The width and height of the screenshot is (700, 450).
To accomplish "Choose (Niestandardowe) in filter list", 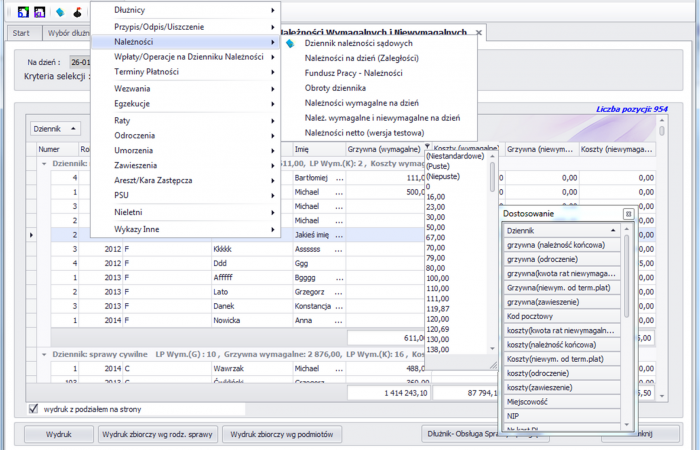I will pyautogui.click(x=455, y=156).
